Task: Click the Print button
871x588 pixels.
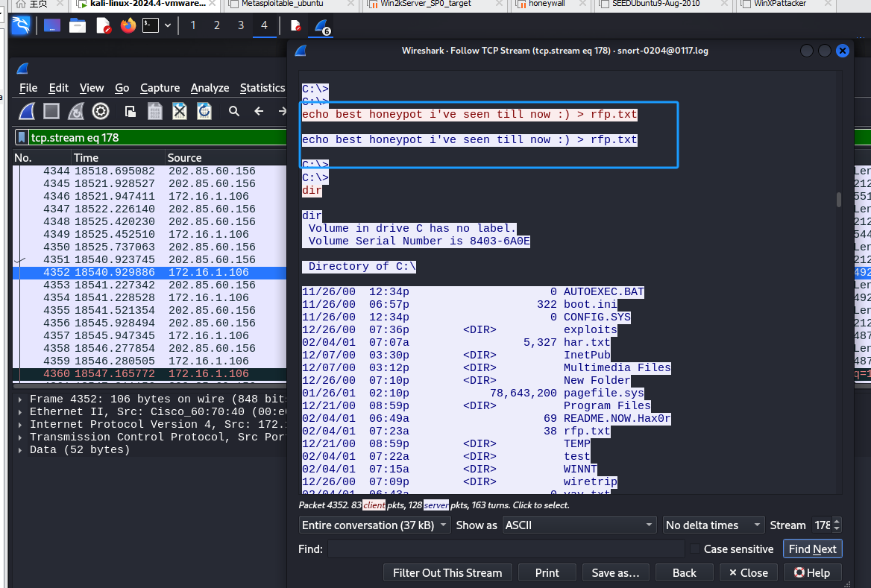Action: [547, 572]
